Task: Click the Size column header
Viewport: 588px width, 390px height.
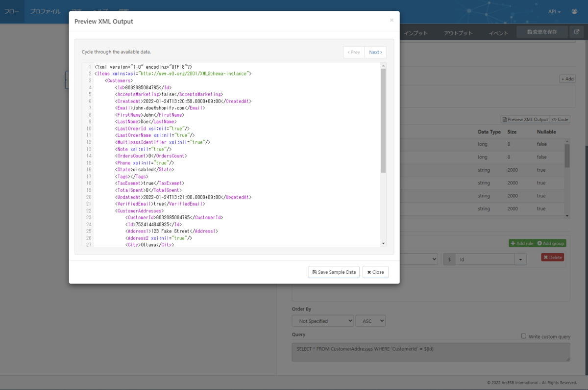Action: (x=512, y=132)
